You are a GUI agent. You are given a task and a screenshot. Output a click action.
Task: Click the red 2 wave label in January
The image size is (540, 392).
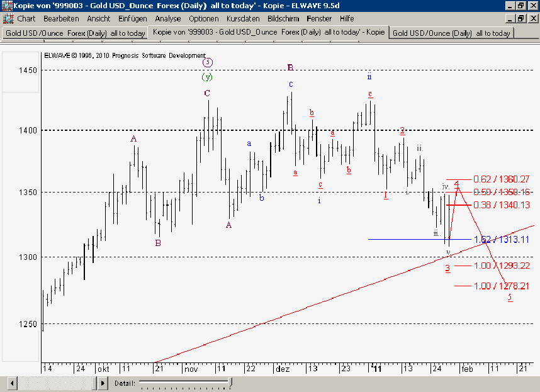coord(403,131)
